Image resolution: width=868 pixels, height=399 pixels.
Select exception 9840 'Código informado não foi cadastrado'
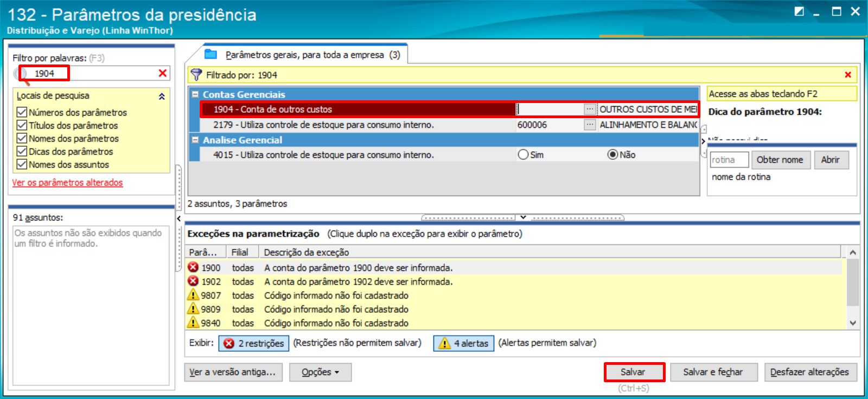[x=336, y=323]
